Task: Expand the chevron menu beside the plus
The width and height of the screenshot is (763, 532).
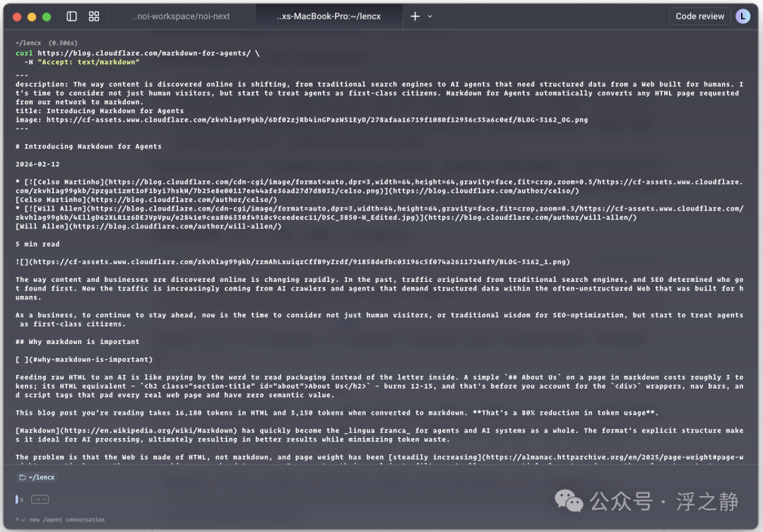Action: (x=430, y=16)
